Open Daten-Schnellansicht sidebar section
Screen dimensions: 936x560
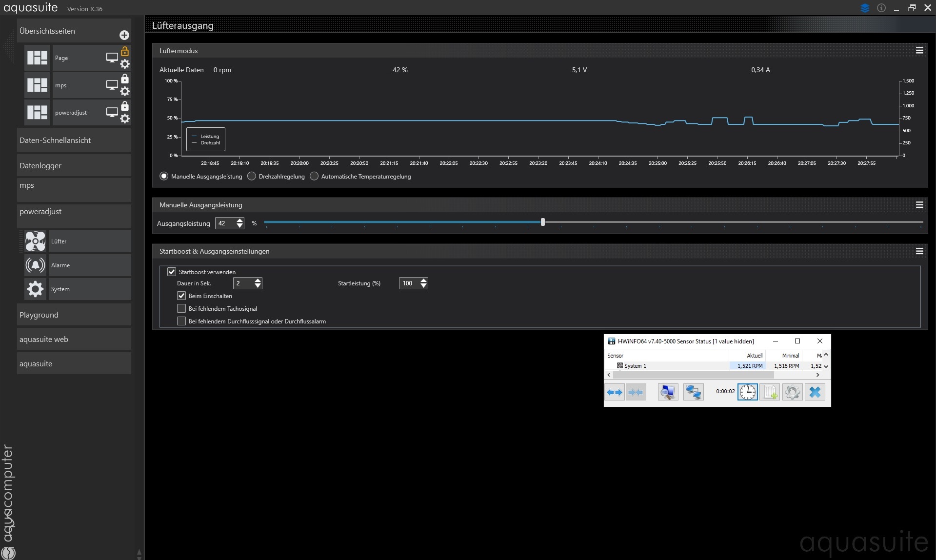tap(74, 140)
